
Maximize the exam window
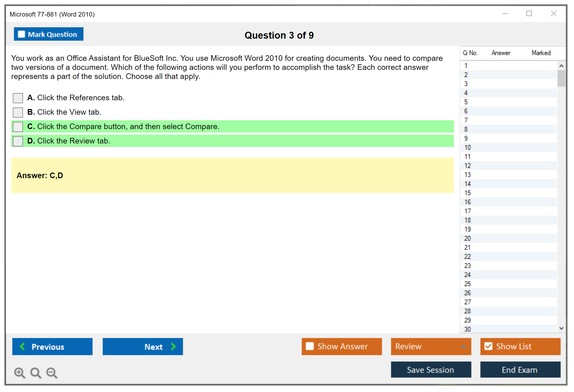coord(529,14)
